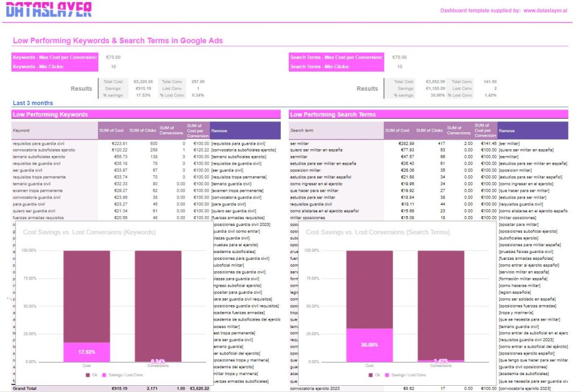Click Search Terms Max Cost per Conversion value
The height and width of the screenshot is (392, 581).
tap(399, 57)
